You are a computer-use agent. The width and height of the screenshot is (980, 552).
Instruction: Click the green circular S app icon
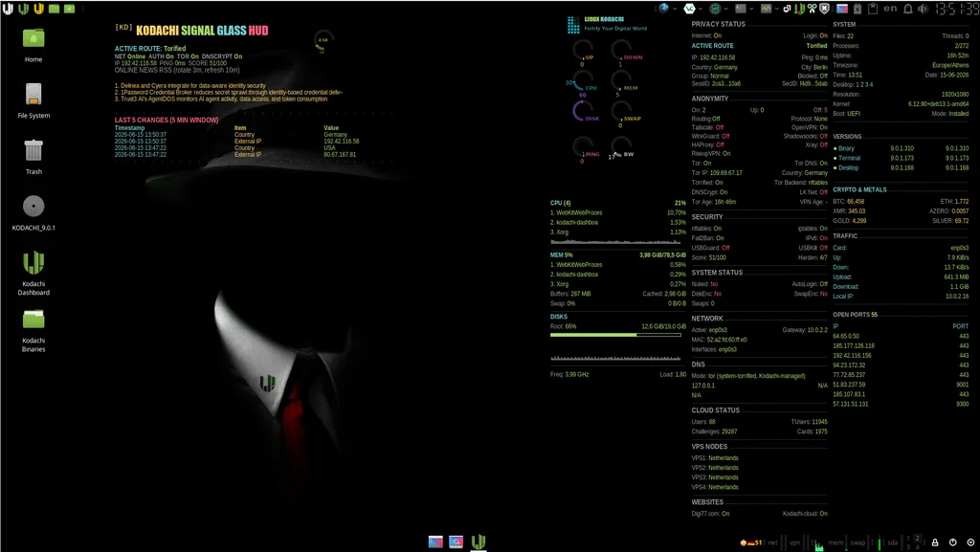tap(715, 9)
